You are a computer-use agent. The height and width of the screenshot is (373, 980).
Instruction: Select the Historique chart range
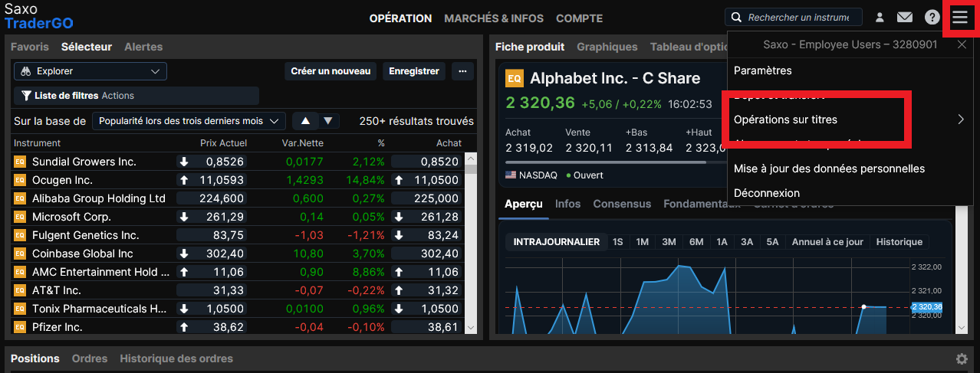point(899,242)
